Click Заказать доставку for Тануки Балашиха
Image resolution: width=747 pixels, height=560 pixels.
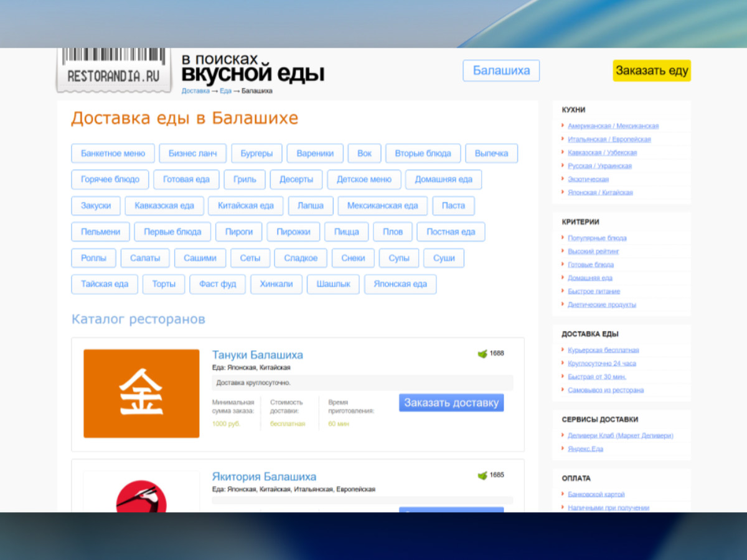point(451,403)
